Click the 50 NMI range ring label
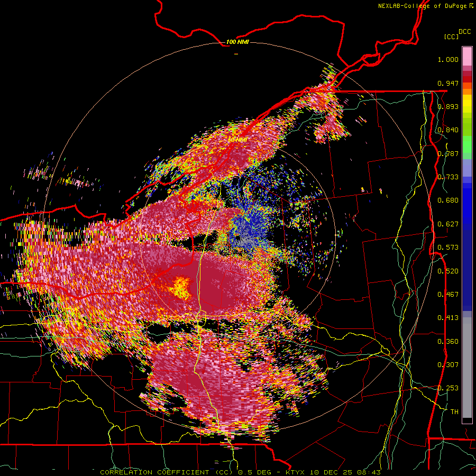476x476 pixels. (x=237, y=140)
